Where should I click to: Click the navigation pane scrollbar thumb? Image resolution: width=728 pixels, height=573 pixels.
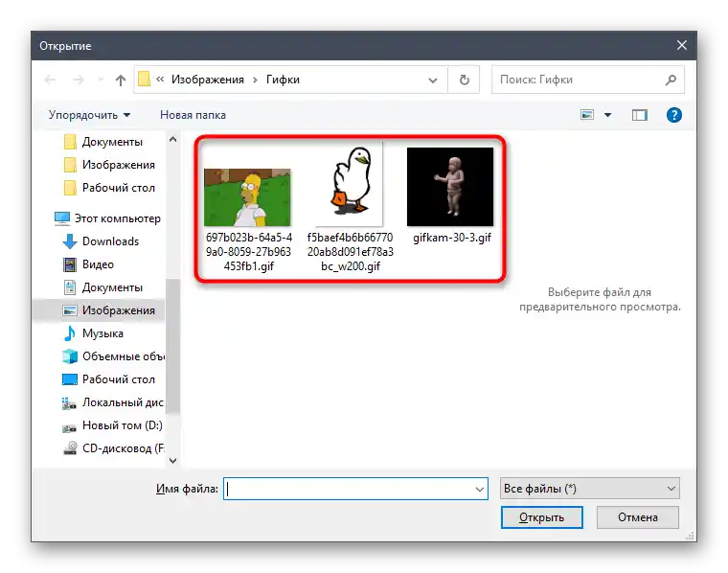172,346
